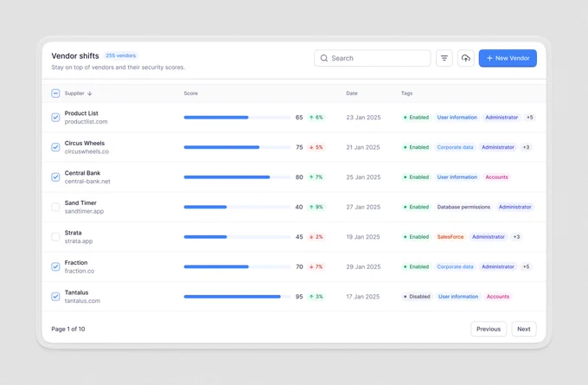588x385 pixels.
Task: Click the Central Bank score value 80
Action: (299, 177)
